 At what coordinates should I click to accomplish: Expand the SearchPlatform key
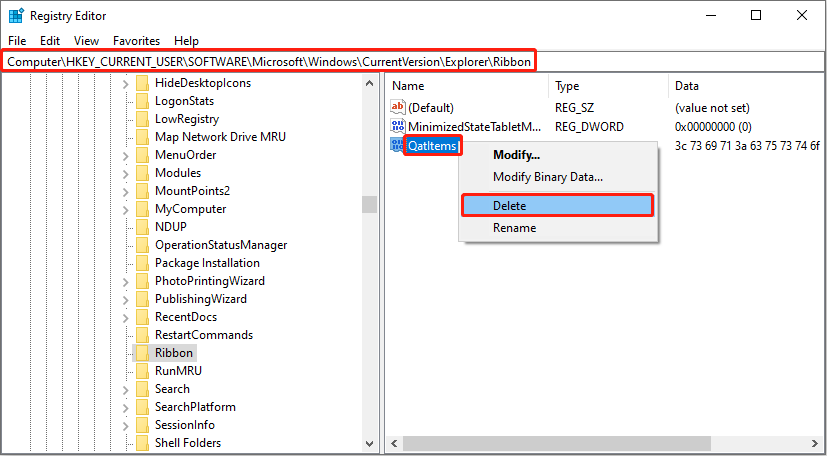point(126,408)
